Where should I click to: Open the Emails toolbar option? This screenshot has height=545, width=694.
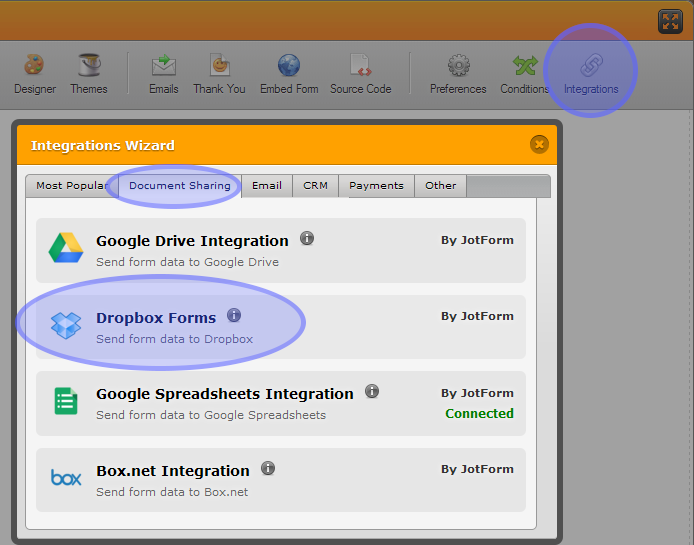click(x=163, y=72)
